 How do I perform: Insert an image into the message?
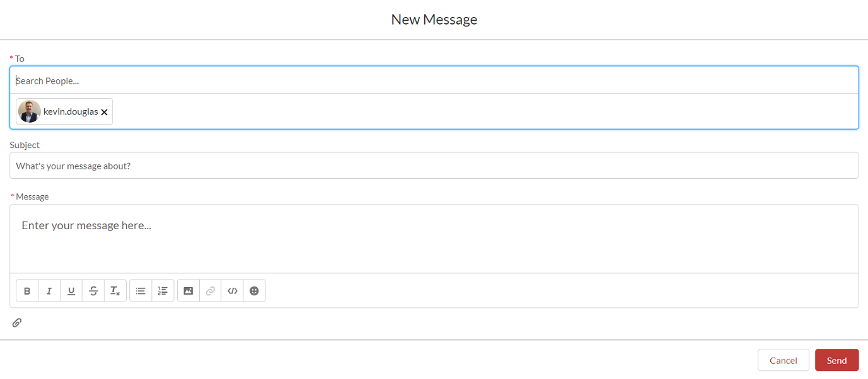click(188, 290)
